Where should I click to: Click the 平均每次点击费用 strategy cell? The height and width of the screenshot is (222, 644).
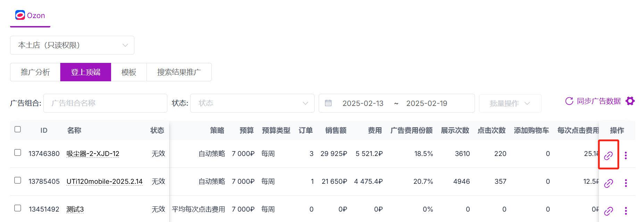[x=198, y=209]
